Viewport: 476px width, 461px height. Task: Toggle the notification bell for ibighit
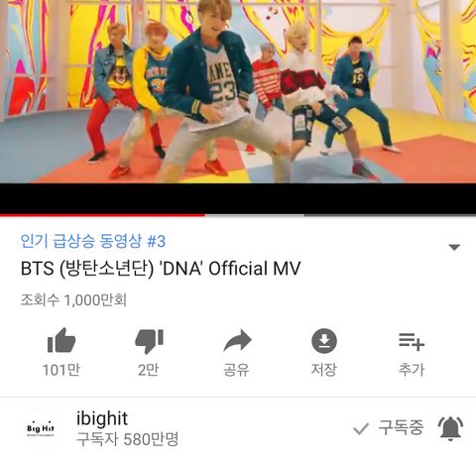[450, 428]
